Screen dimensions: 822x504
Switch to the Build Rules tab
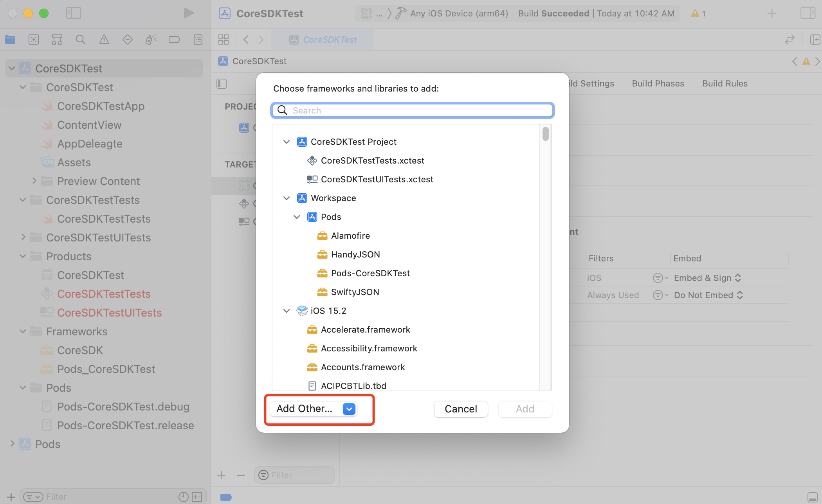(x=725, y=83)
